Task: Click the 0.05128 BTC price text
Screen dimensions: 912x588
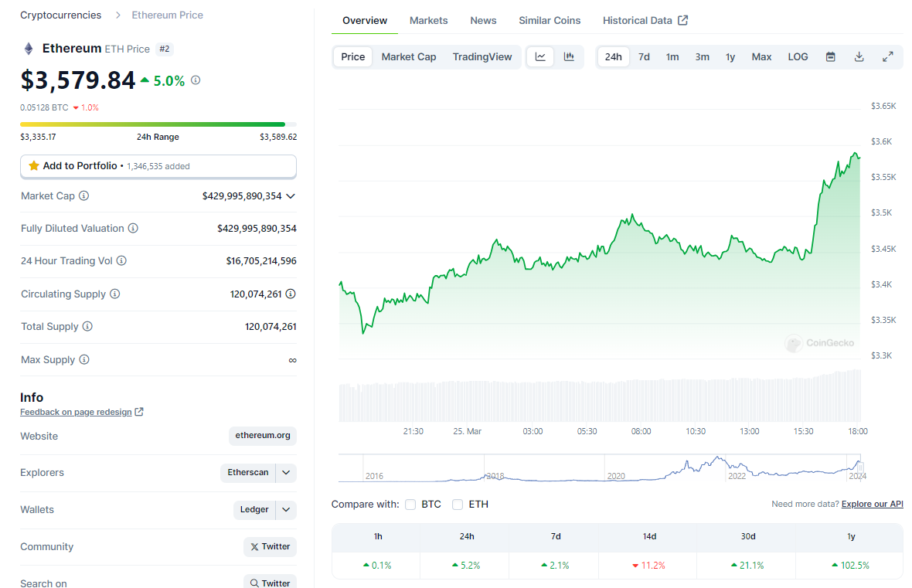Action: point(44,107)
